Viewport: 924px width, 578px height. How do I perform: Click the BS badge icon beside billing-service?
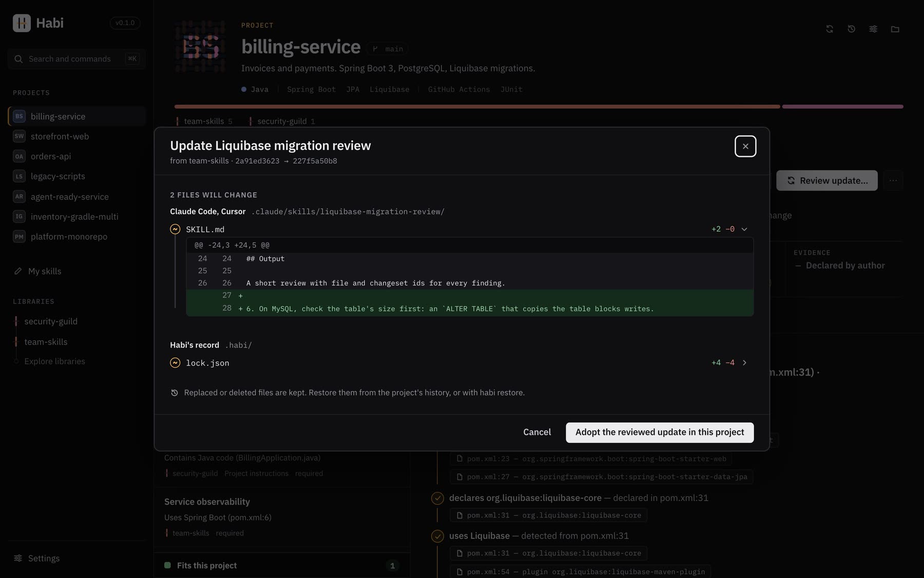(x=19, y=117)
